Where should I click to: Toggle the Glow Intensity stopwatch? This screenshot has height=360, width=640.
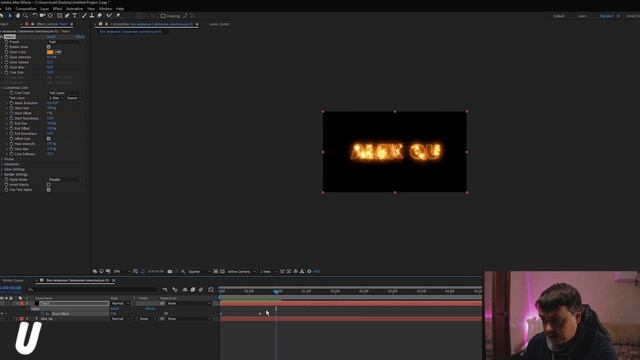pyautogui.click(x=6, y=57)
